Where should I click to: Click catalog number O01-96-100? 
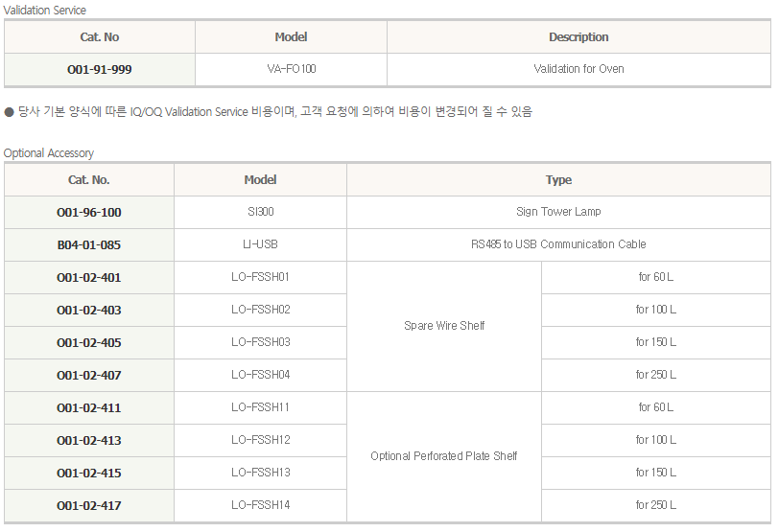pyautogui.click(x=89, y=213)
